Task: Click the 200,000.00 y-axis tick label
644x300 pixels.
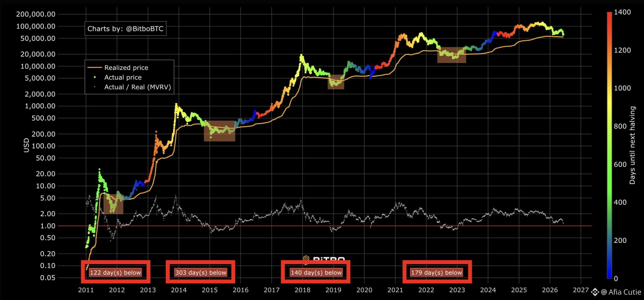Action: [36, 14]
